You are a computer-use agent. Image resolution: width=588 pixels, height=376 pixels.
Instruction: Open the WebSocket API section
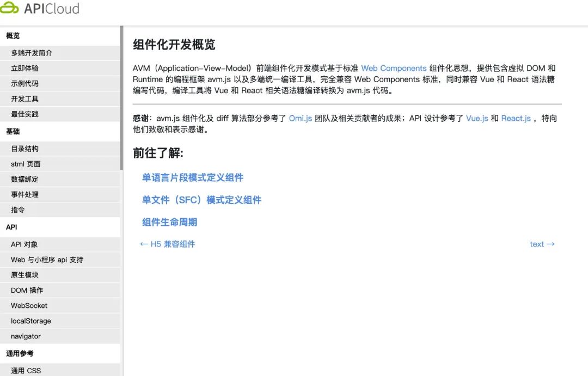[28, 305]
